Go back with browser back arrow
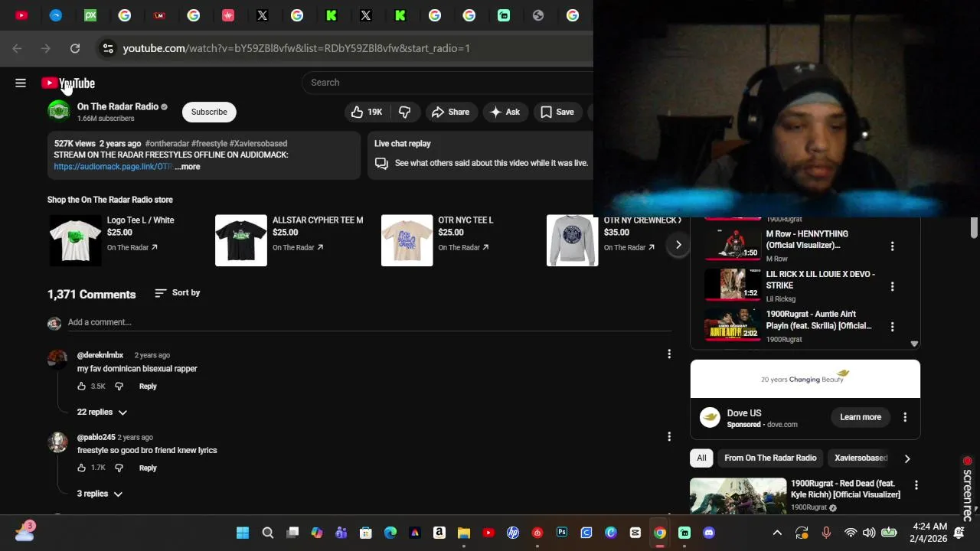The image size is (980, 551). [17, 48]
